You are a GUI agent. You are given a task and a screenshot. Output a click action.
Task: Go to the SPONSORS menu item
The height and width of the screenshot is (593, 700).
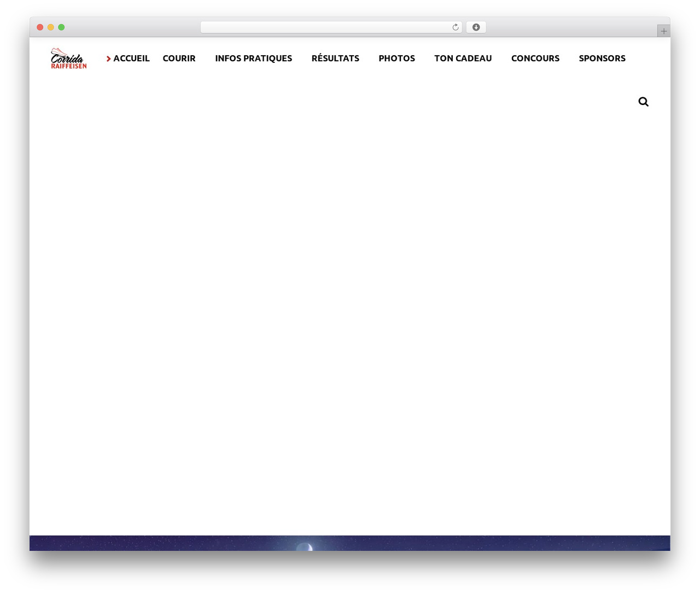[x=602, y=59]
